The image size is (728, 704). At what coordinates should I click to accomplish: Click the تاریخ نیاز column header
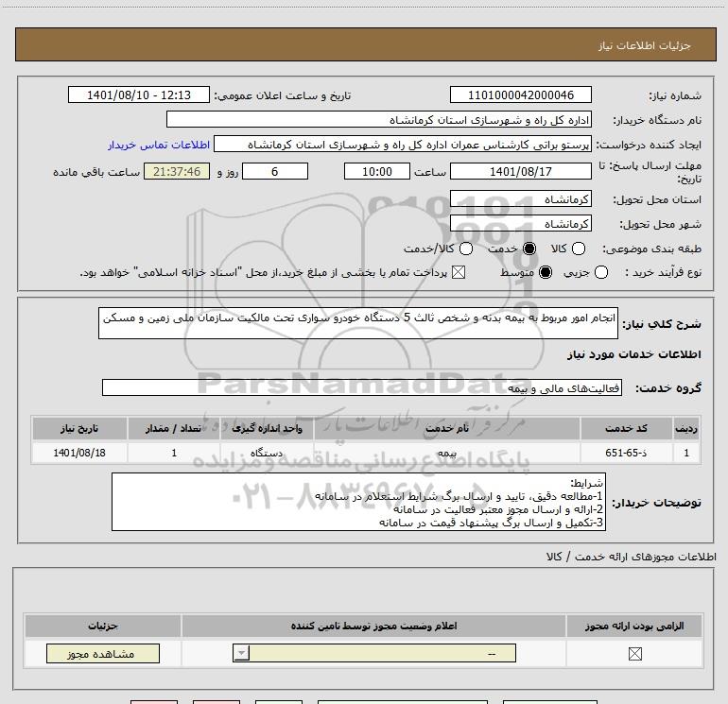click(79, 428)
